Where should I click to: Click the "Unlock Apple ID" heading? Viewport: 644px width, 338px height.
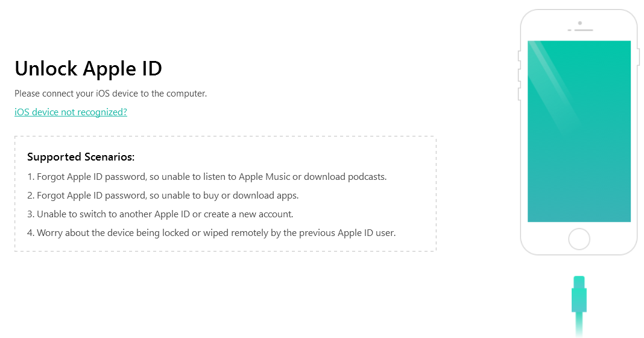point(88,69)
